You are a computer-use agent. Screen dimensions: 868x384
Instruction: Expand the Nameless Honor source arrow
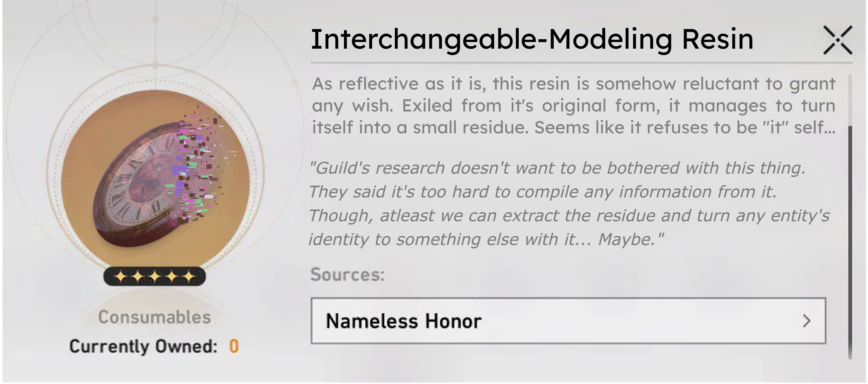(806, 321)
